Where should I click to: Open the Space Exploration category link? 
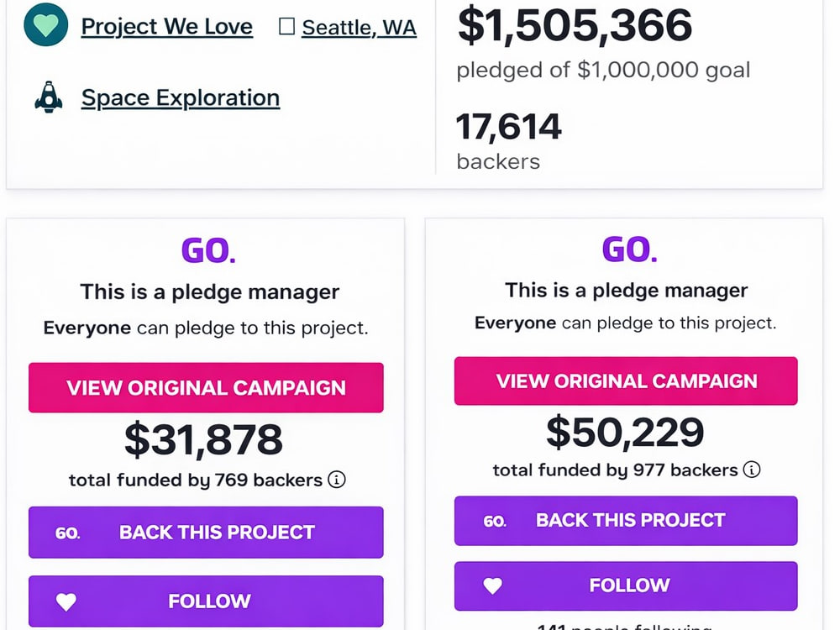tap(181, 98)
